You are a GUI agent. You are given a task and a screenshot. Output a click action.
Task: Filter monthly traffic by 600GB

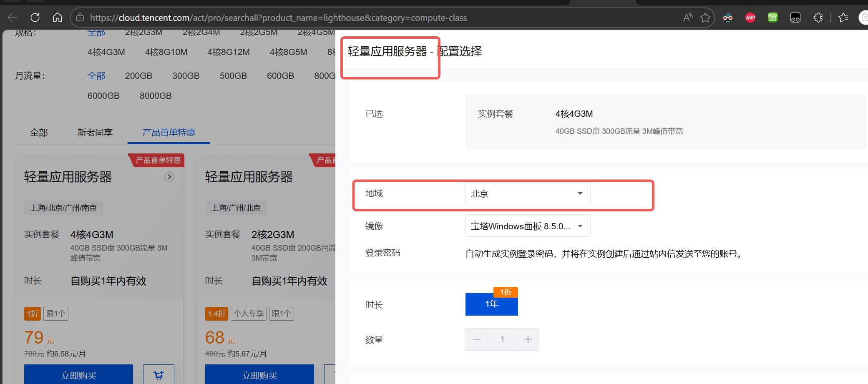click(281, 76)
